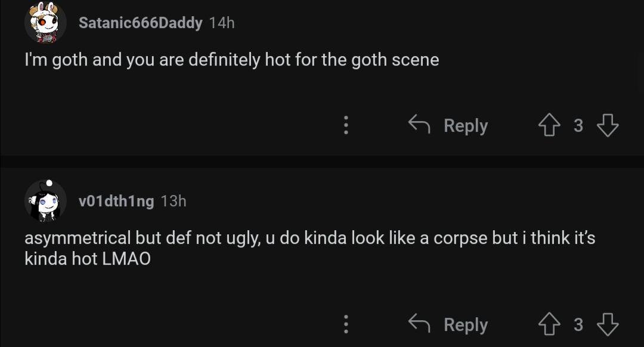Downvote Satanic666Daddy's comment
Screen dimensions: 644x347
click(x=608, y=125)
